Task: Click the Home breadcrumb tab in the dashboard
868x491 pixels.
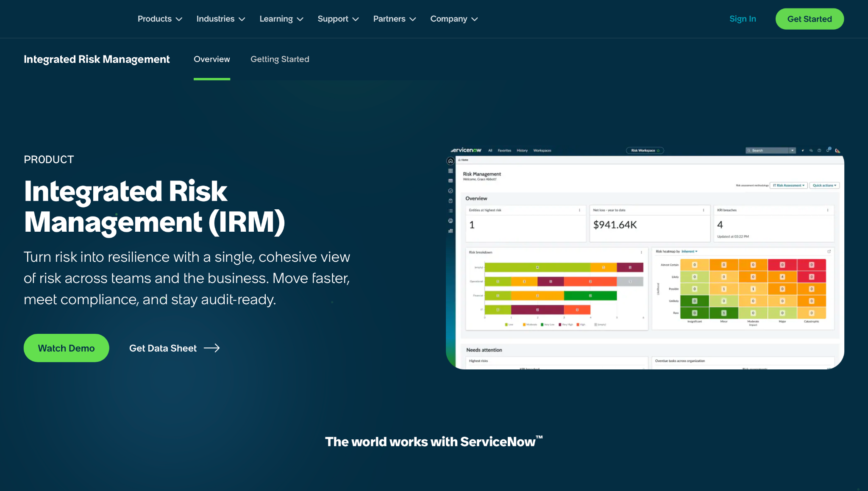Action: pos(463,160)
